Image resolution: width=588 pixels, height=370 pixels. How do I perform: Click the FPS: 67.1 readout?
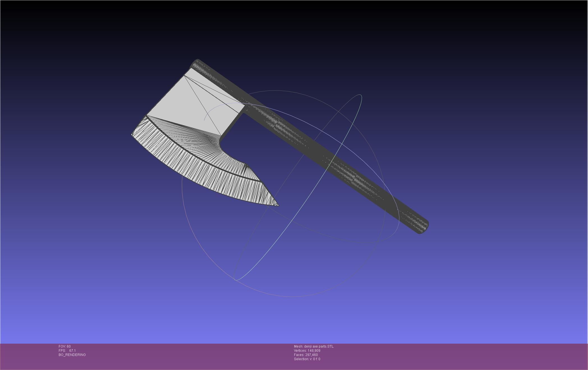[x=67, y=351]
